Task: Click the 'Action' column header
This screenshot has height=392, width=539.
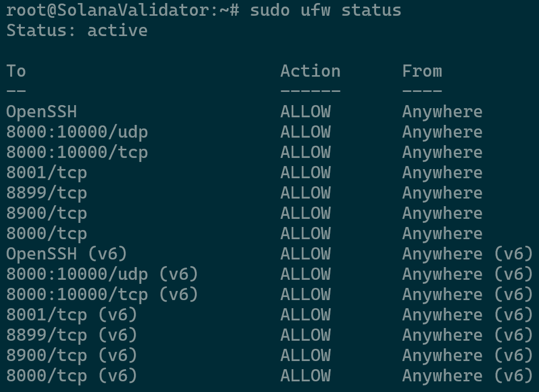Action: coord(310,71)
